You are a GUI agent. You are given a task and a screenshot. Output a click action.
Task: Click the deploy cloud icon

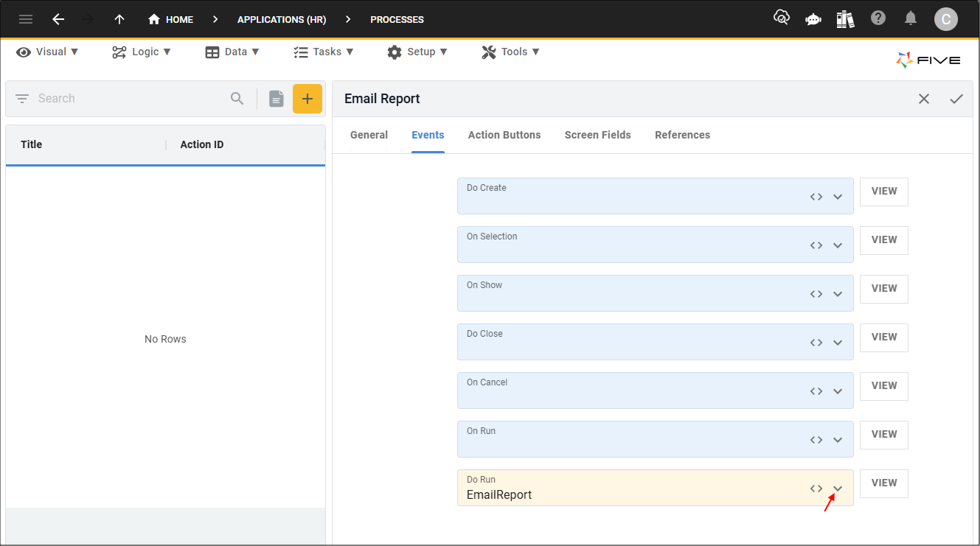point(781,18)
